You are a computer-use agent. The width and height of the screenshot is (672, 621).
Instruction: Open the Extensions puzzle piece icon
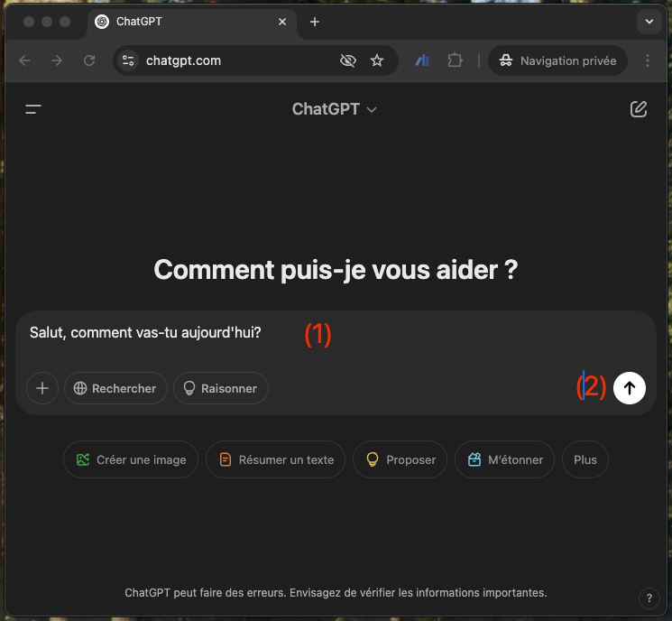pos(455,60)
